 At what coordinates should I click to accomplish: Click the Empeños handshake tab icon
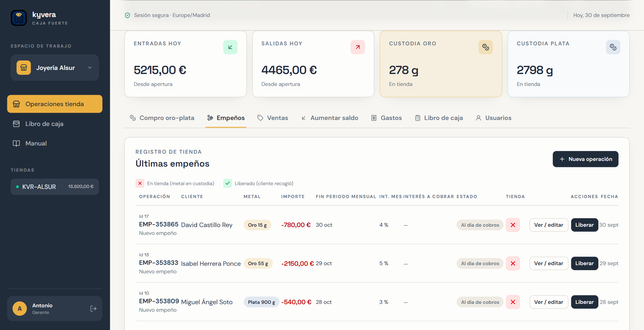pos(210,118)
